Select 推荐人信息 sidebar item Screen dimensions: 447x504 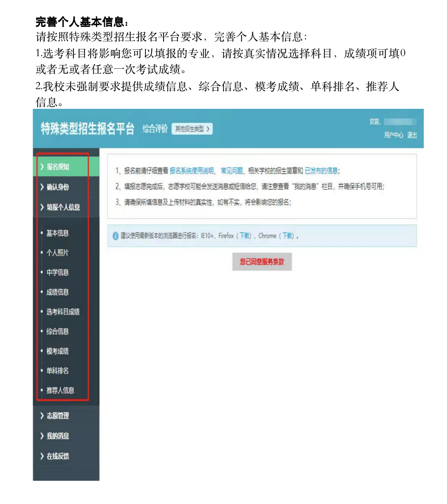click(60, 390)
